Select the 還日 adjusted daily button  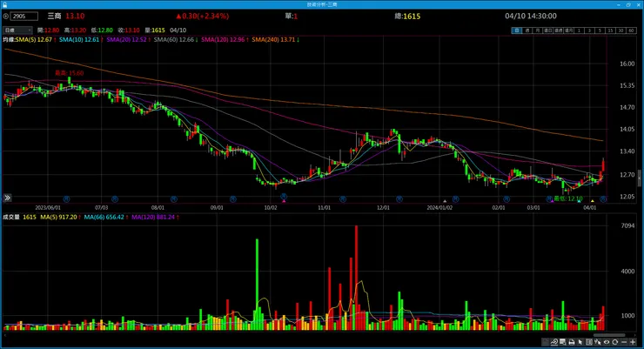click(548, 30)
